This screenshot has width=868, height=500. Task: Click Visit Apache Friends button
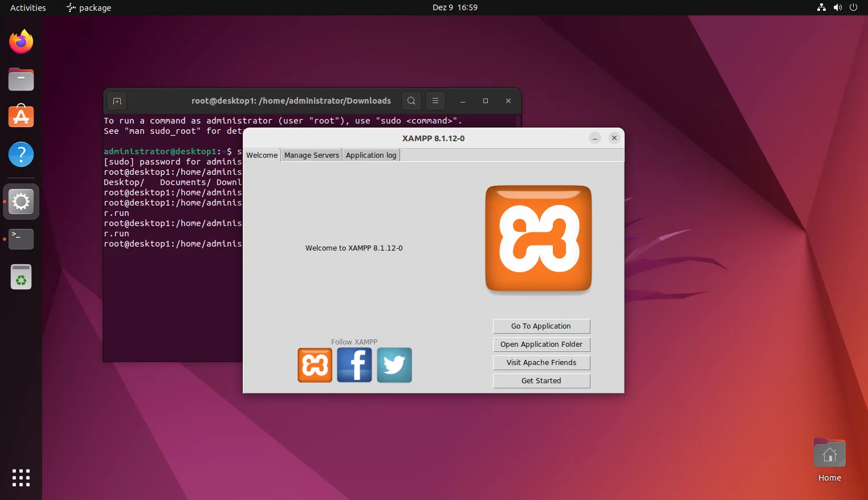tap(541, 363)
